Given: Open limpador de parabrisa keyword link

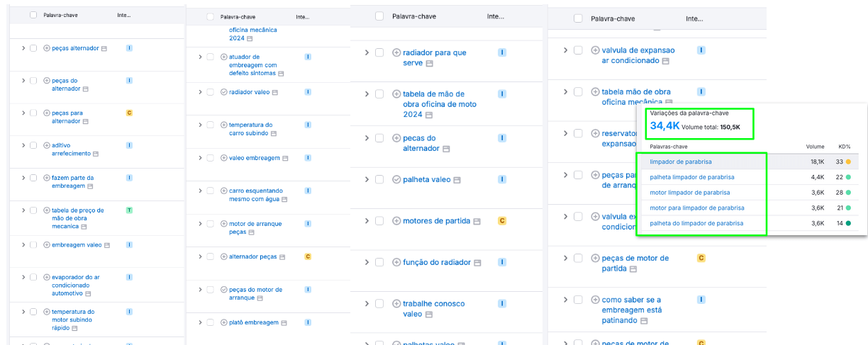Looking at the screenshot, I should pyautogui.click(x=681, y=162).
